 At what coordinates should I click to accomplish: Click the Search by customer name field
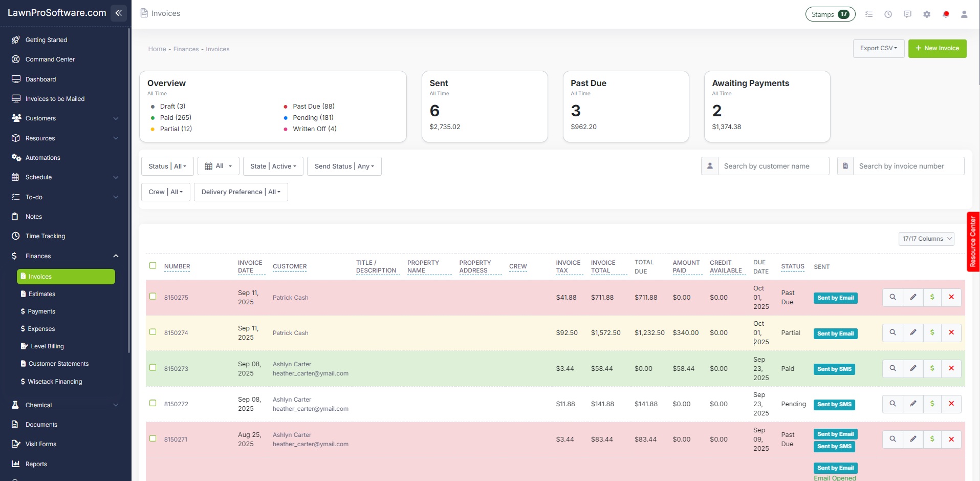coord(773,166)
